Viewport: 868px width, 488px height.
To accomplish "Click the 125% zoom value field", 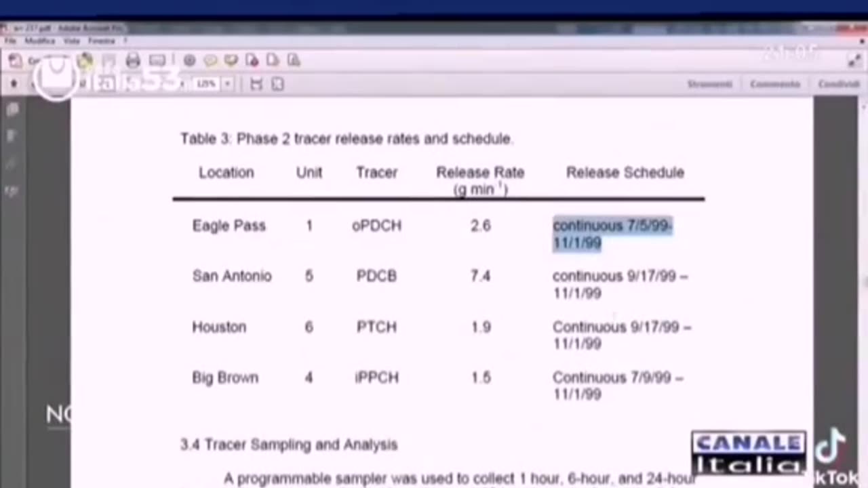I will (x=206, y=84).
